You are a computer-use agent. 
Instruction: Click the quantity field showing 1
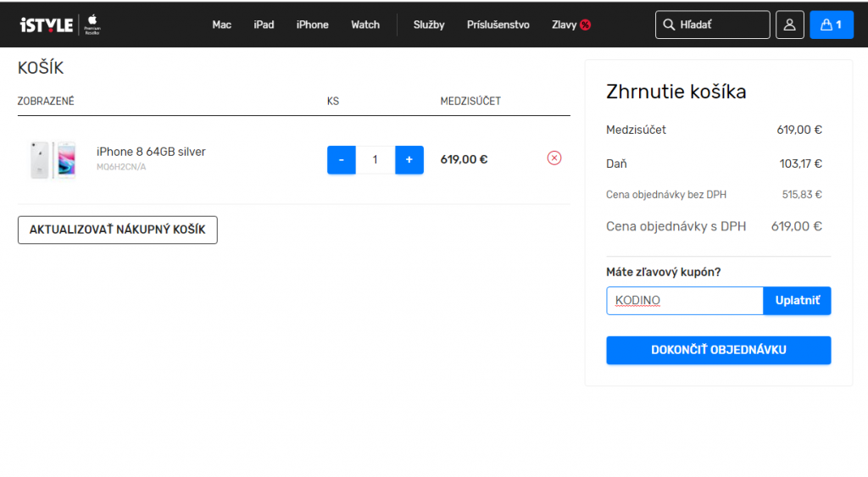pyautogui.click(x=376, y=160)
